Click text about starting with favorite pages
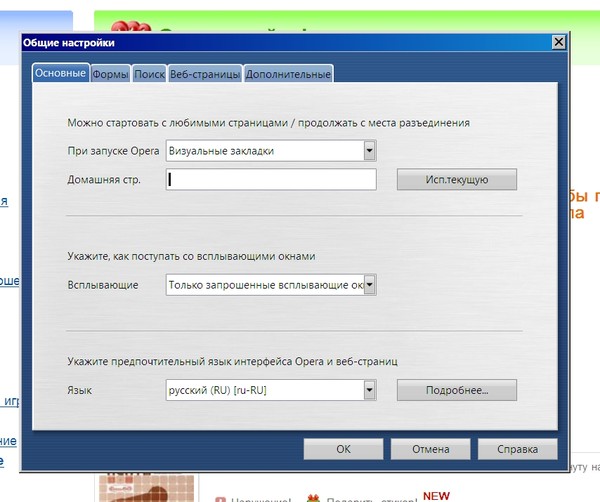Viewport: 600px width, 502px height. pyautogui.click(x=269, y=123)
